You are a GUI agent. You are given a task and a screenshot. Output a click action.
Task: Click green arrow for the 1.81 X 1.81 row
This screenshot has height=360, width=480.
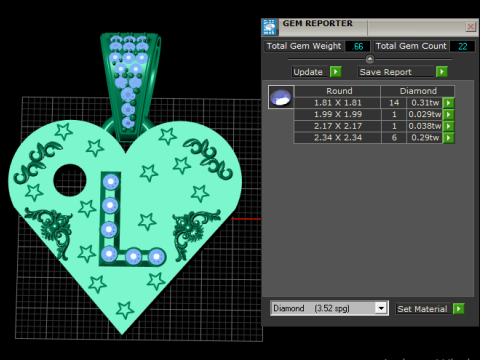pyautogui.click(x=449, y=103)
